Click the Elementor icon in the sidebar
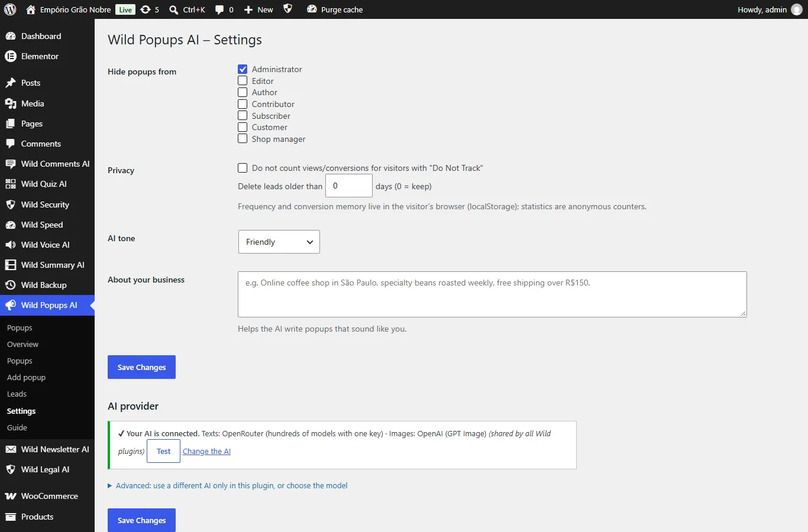This screenshot has height=532, width=808. [x=11, y=56]
